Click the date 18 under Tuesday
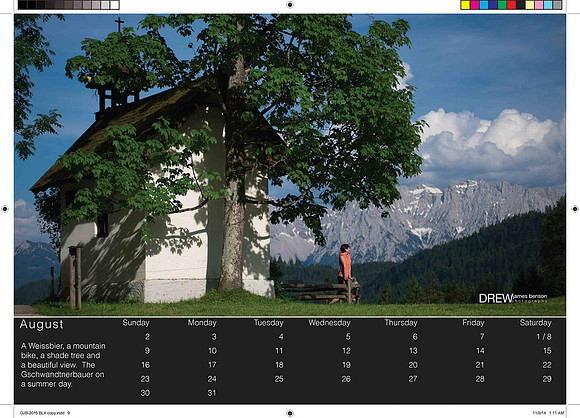Screen dimensions: 580x418 [279, 365]
